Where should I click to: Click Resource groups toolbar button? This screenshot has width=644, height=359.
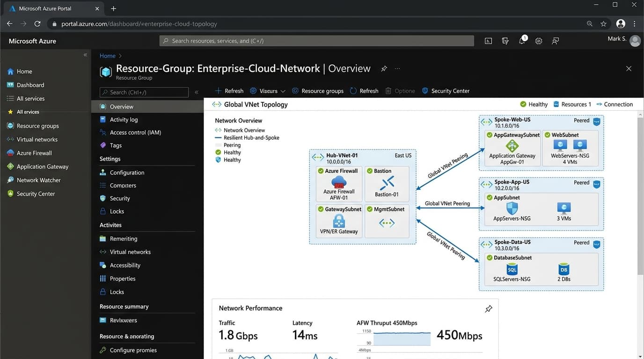(x=318, y=91)
